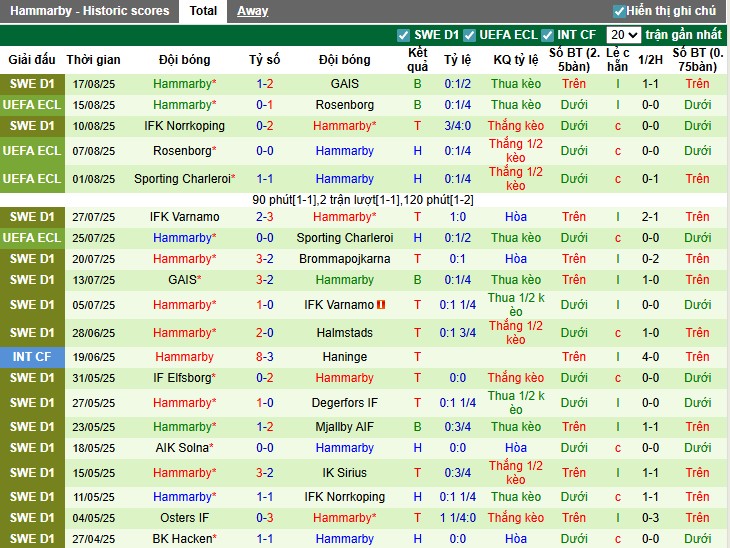Open the 20 recent matches dropdown

click(x=623, y=35)
